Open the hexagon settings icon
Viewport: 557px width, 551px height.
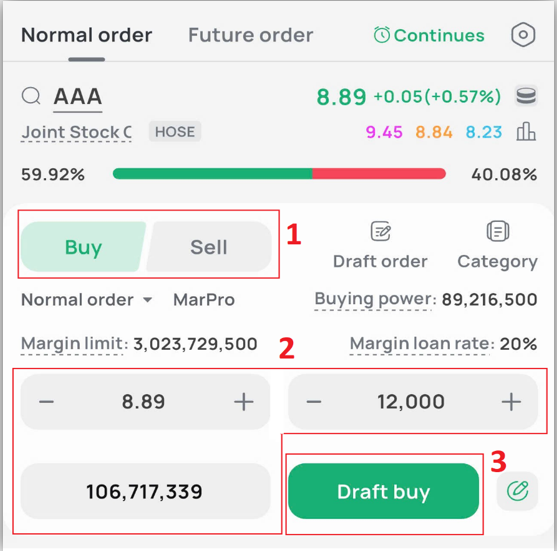coord(523,35)
